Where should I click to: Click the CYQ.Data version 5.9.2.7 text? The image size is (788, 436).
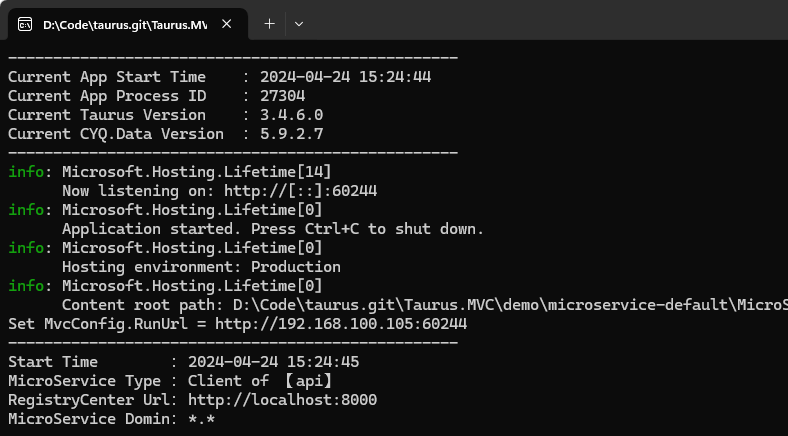pos(291,134)
